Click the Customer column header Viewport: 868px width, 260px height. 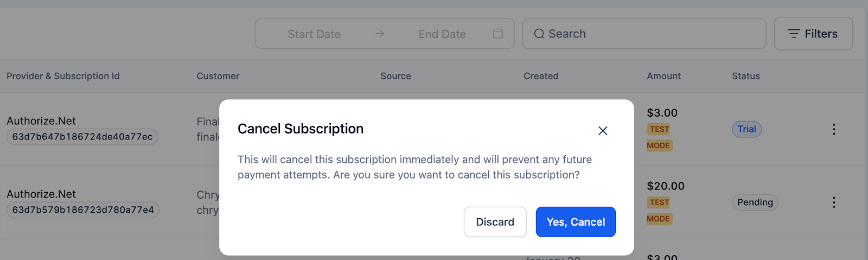(218, 76)
